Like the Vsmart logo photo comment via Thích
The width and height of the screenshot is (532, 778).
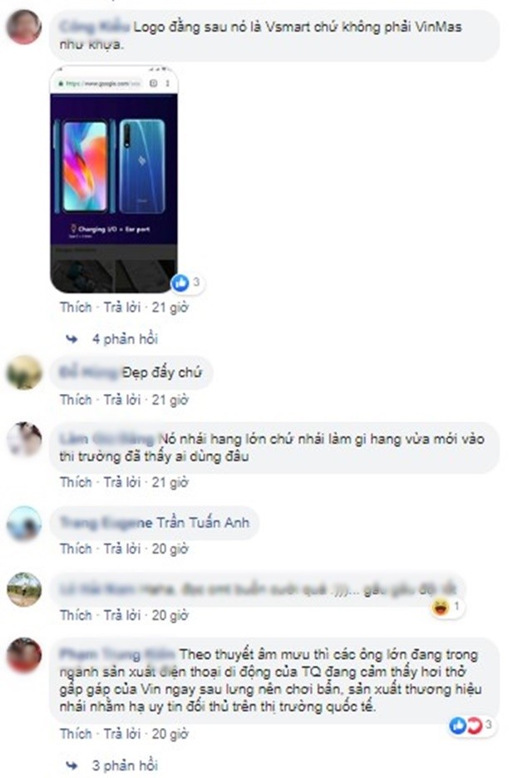point(76,308)
